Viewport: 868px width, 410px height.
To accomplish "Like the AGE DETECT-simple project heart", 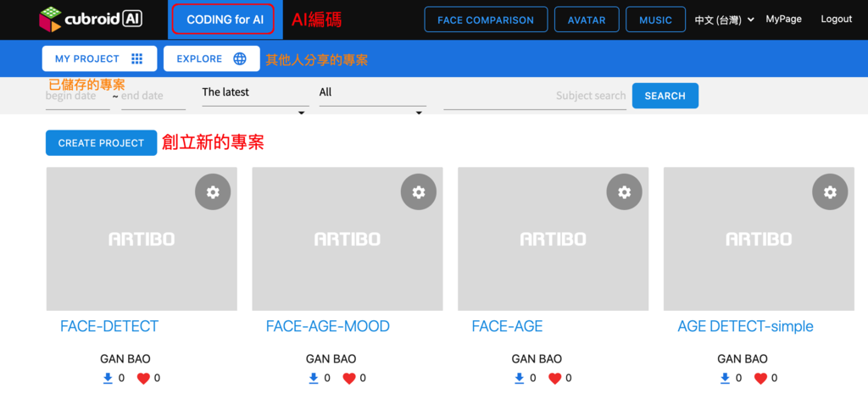I will tap(761, 379).
